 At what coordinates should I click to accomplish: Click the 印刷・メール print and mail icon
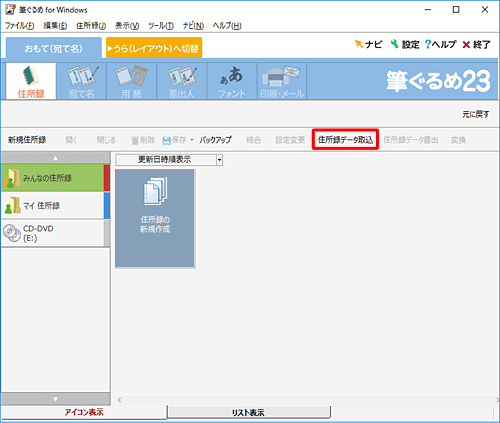pos(282,81)
